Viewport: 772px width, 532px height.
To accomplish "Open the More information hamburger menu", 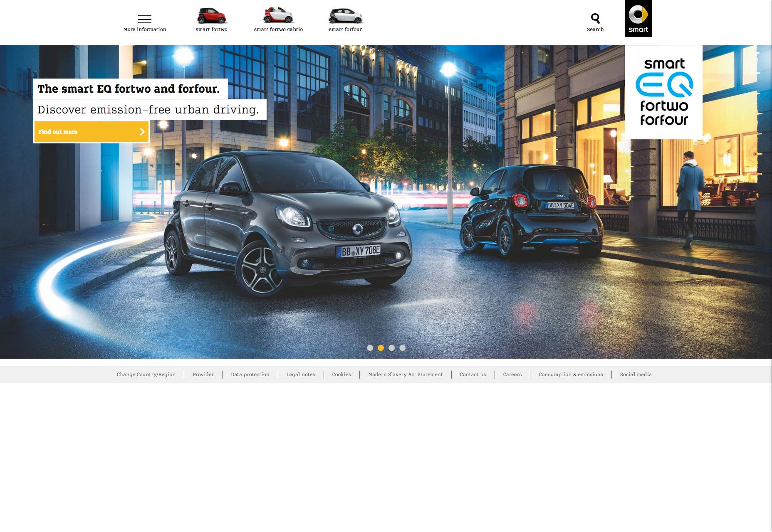I will coord(144,19).
